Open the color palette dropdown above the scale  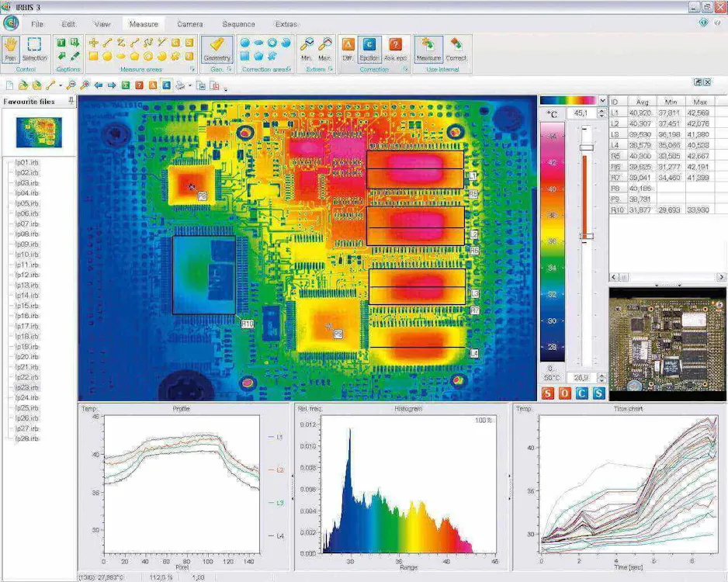coord(602,100)
